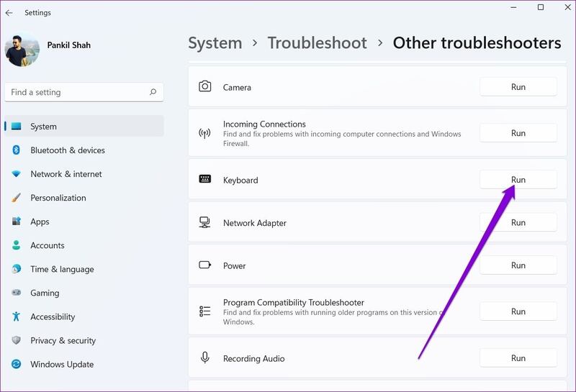The image size is (576, 392).
Task: Select the Network & internet wifi icon
Action: [x=16, y=174]
